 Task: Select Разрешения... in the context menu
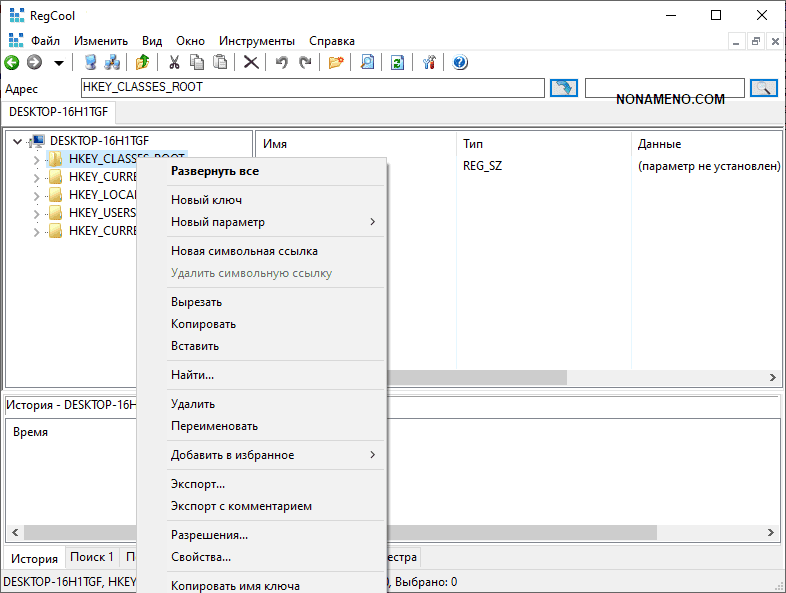(209, 535)
